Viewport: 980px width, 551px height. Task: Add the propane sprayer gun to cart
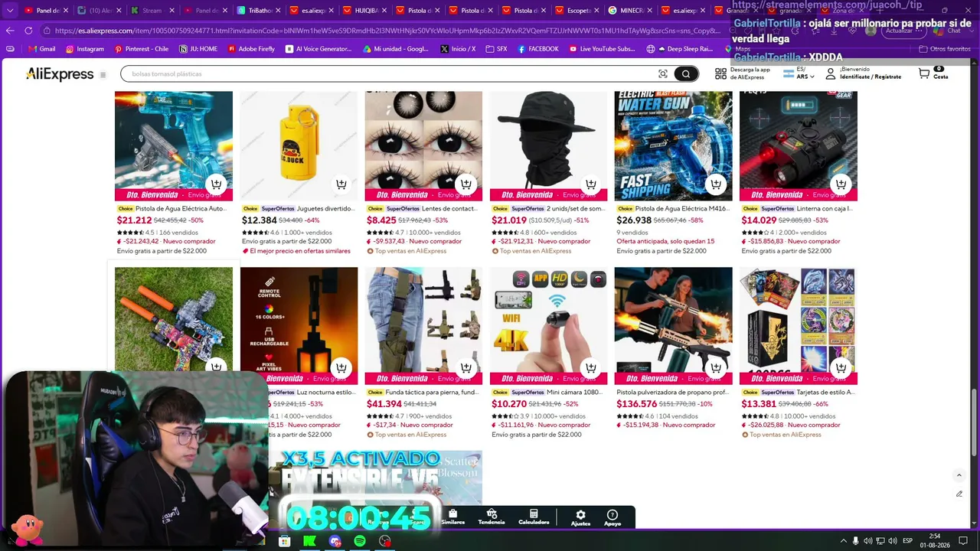[x=716, y=368]
